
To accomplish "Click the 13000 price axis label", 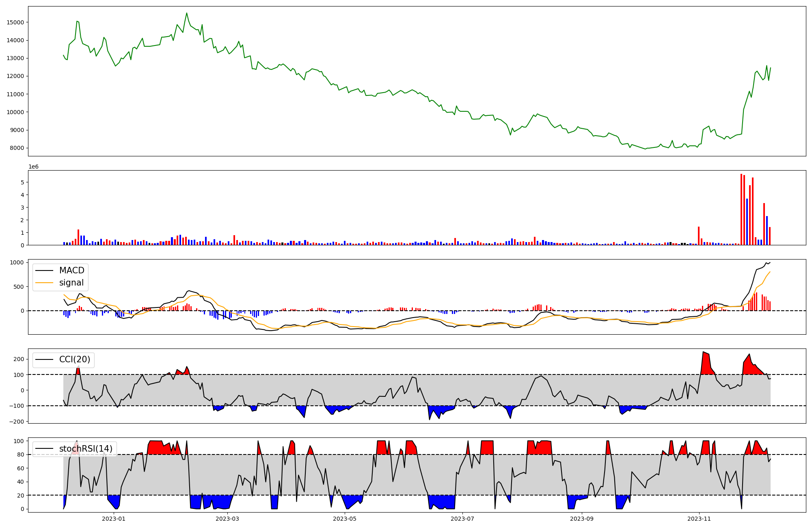I will click(x=15, y=58).
